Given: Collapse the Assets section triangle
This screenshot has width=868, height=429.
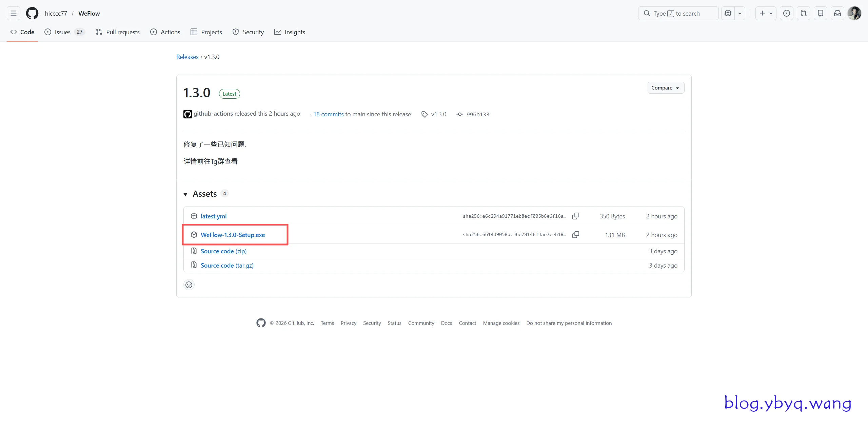Looking at the screenshot, I should (x=185, y=194).
